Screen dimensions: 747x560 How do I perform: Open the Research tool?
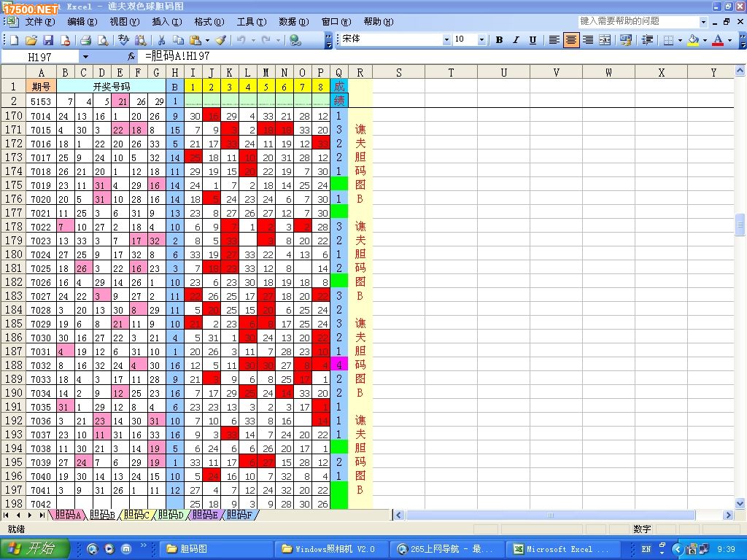pyautogui.click(x=141, y=41)
